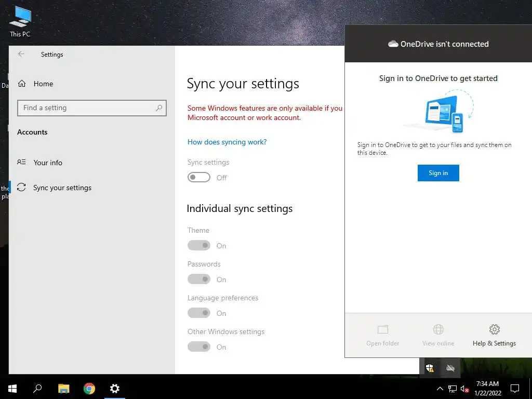Image resolution: width=532 pixels, height=399 pixels.
Task: Click Open folder in the OneDrive panel
Action: pos(383,335)
